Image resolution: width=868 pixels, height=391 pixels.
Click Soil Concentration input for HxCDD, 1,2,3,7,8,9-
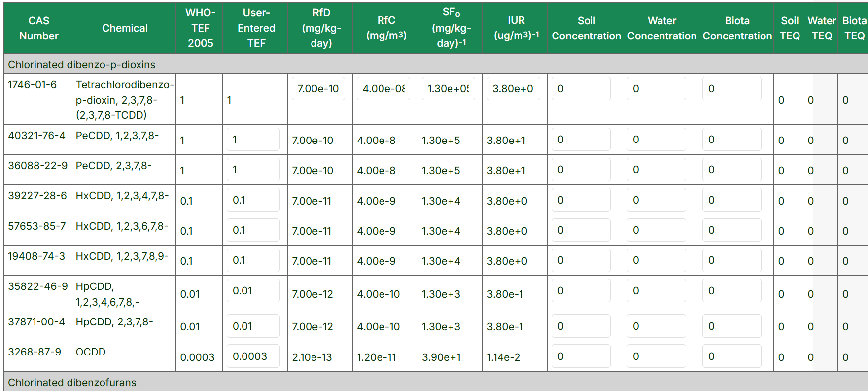click(x=581, y=260)
